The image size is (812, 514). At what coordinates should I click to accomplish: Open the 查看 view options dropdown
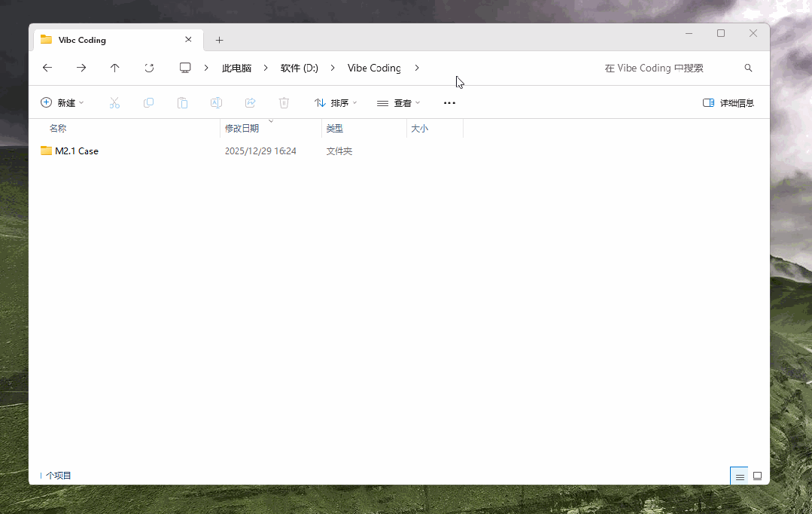pos(398,102)
